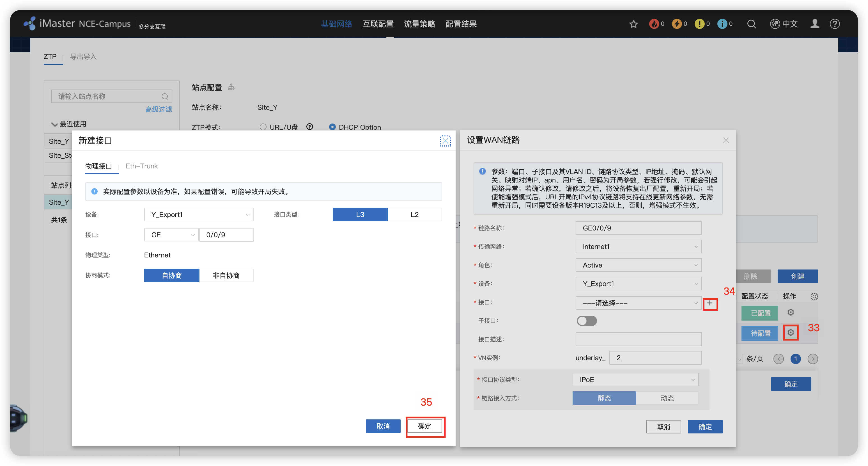Switch to the Eth-Trunk tab
Image resolution: width=868 pixels, height=466 pixels.
pos(141,166)
